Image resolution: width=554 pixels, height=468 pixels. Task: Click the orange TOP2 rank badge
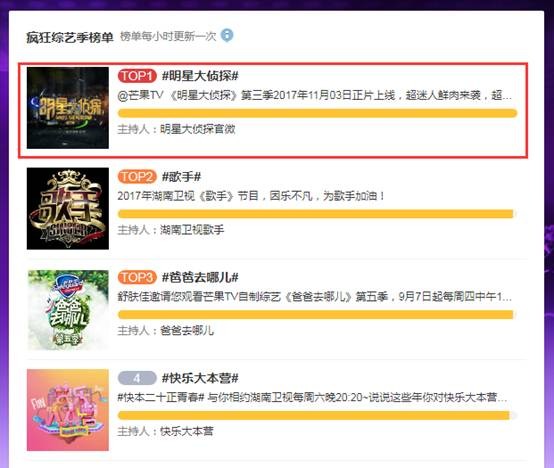[x=137, y=177]
